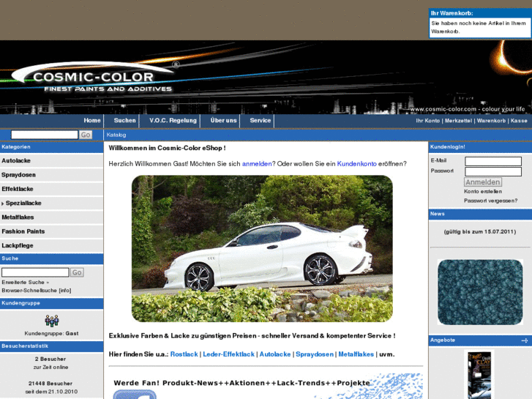Click the Werde Fan banner text
532x399 pixels.
pos(242,383)
